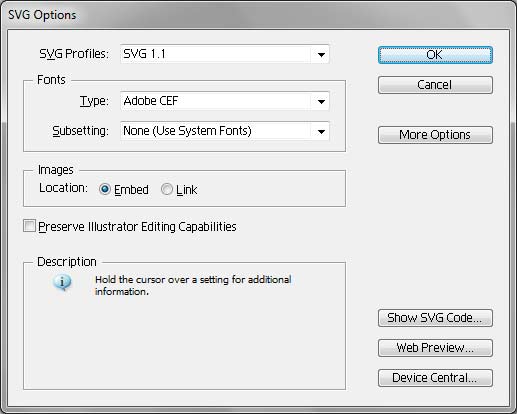Open Device Central

(x=435, y=378)
